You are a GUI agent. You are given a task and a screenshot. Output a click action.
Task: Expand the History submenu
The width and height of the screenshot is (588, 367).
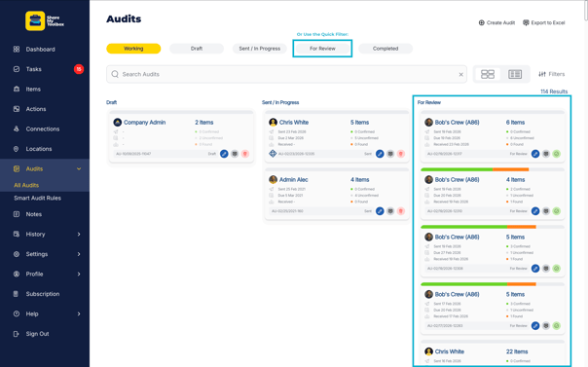[x=79, y=235]
